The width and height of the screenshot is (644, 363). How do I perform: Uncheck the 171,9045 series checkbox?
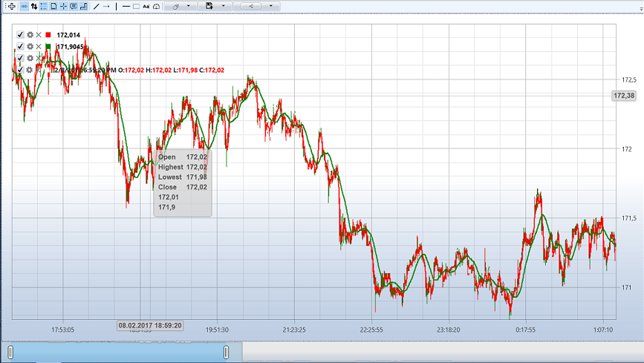[20, 47]
